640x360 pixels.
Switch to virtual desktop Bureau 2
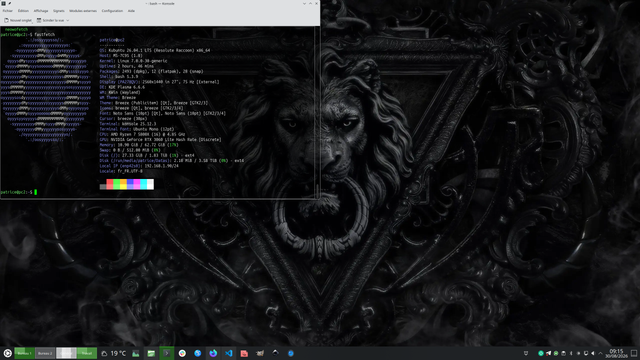(45, 353)
